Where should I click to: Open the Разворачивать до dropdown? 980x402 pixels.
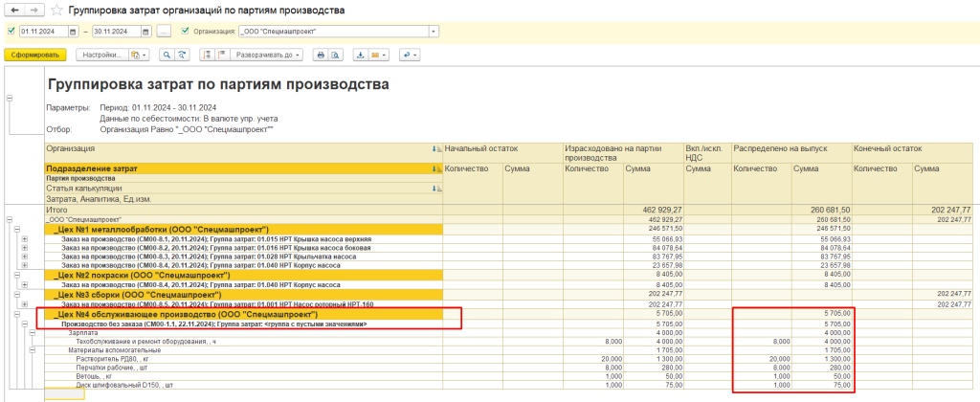tap(266, 55)
